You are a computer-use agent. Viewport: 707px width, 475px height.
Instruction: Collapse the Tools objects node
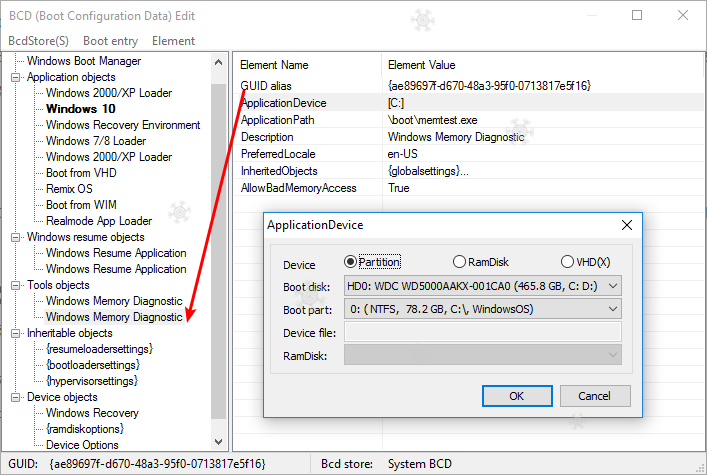coord(16,285)
